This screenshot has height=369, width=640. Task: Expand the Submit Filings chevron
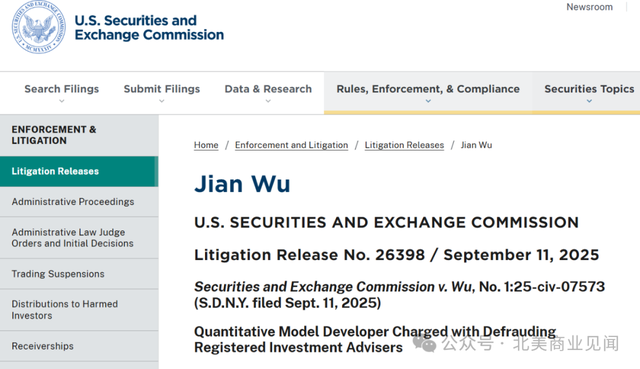coord(162,101)
